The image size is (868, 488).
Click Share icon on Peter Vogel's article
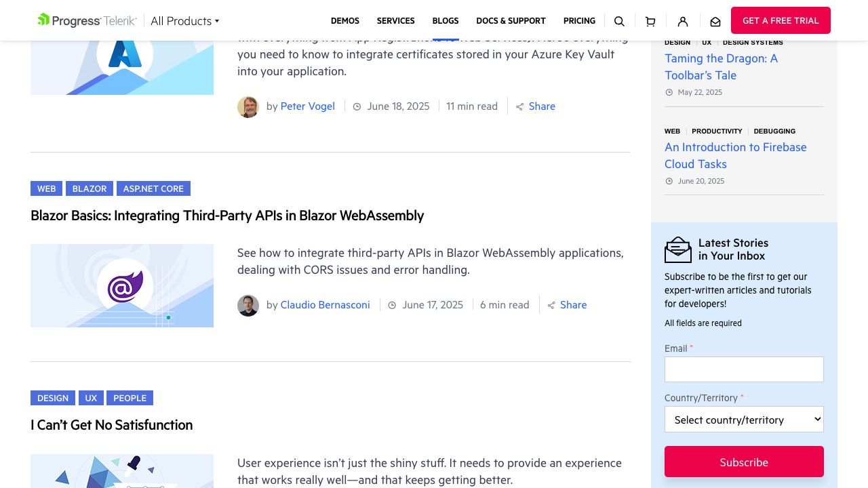(520, 106)
